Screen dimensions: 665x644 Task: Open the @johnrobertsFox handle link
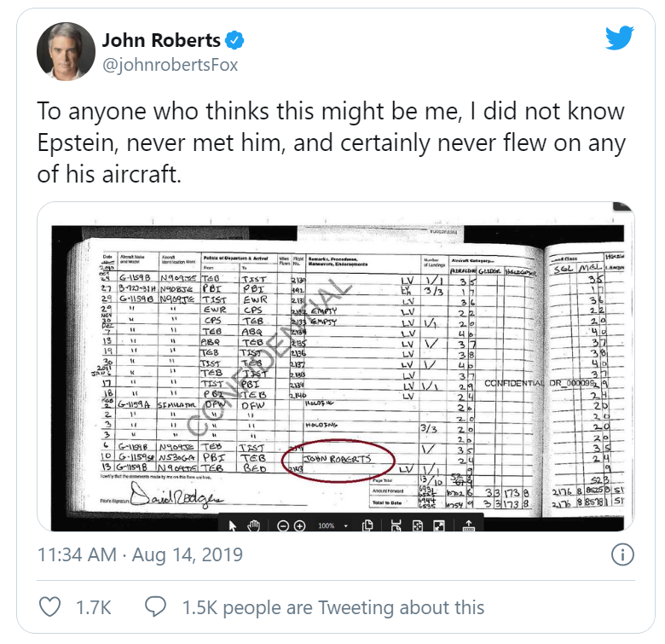pyautogui.click(x=170, y=64)
